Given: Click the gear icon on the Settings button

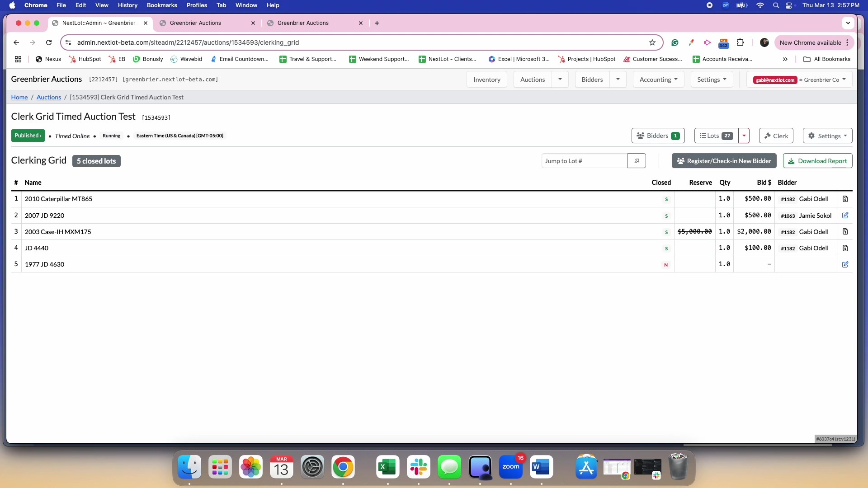Looking at the screenshot, I should [812, 136].
